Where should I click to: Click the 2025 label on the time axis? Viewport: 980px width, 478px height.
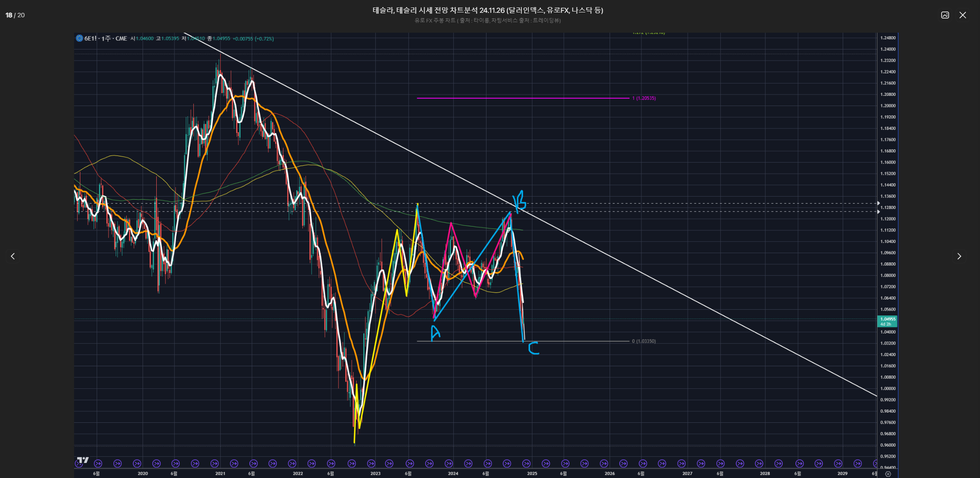click(x=532, y=474)
